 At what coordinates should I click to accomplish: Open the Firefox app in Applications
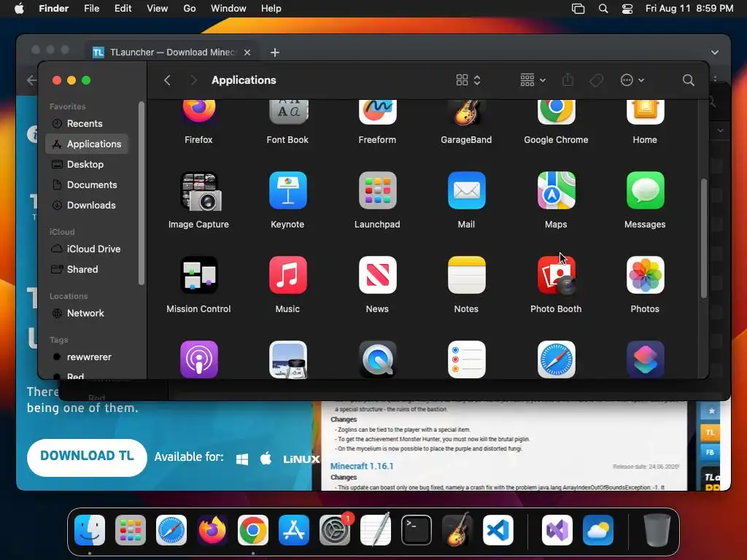198,112
